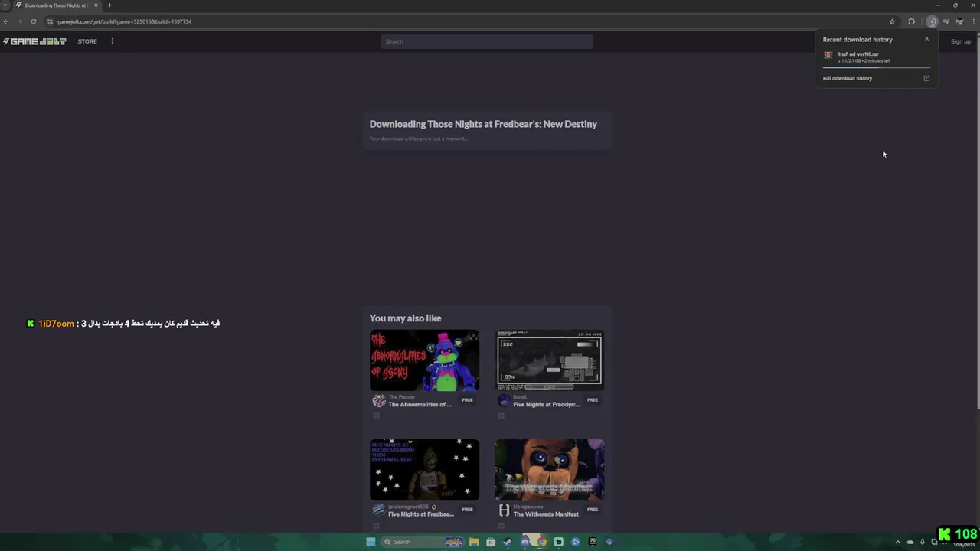Open Google Chrome from the taskbar
This screenshot has width=980, height=551.
coord(541,542)
